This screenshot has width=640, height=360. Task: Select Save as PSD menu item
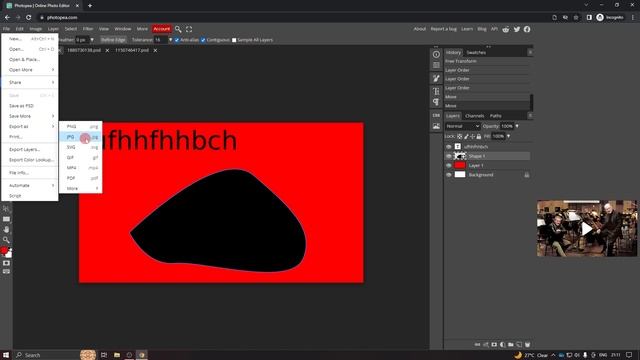[x=30, y=106]
